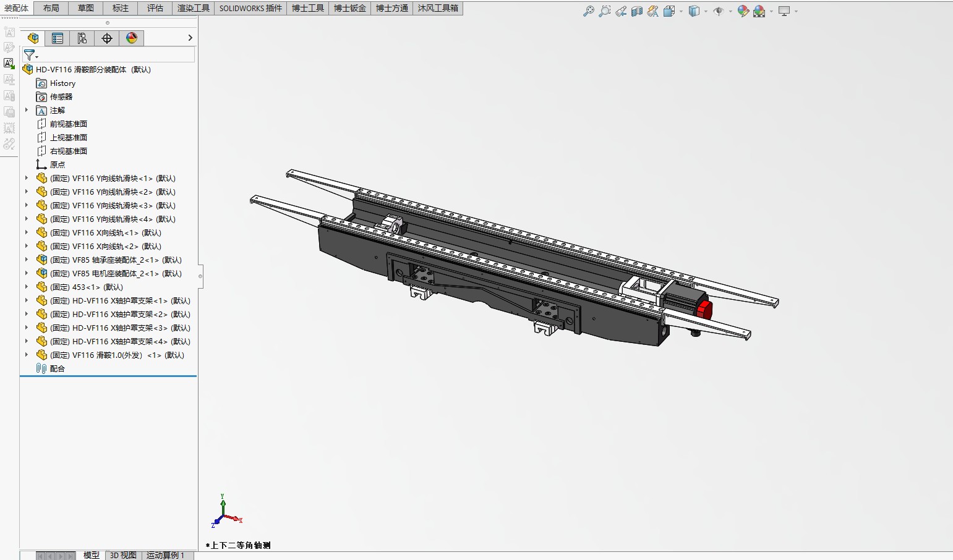953x560 pixels.
Task: Open the 渲染工具 ribbon tab
Action: [194, 8]
